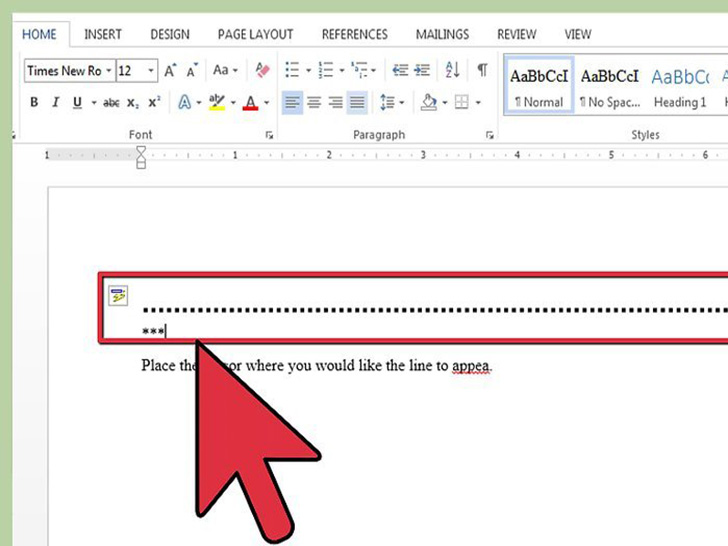Open the font size dropdown
Image resolution: width=728 pixels, height=546 pixels.
[151, 71]
